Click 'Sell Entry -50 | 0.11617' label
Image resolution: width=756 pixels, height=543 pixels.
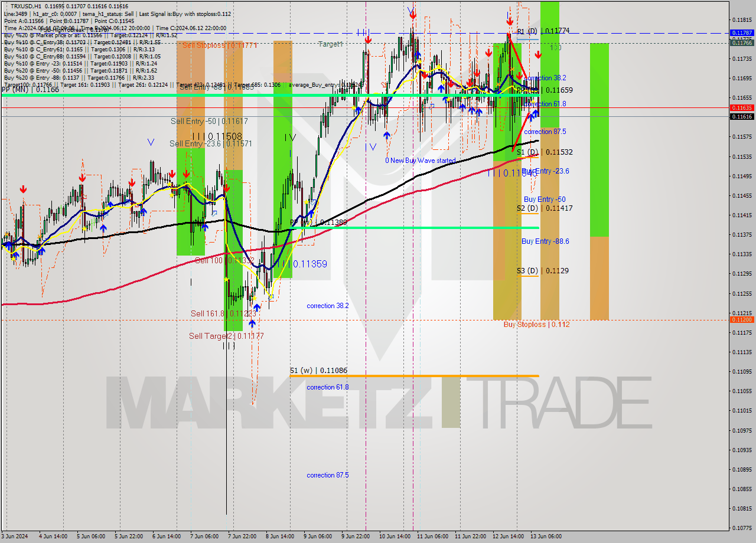point(209,121)
